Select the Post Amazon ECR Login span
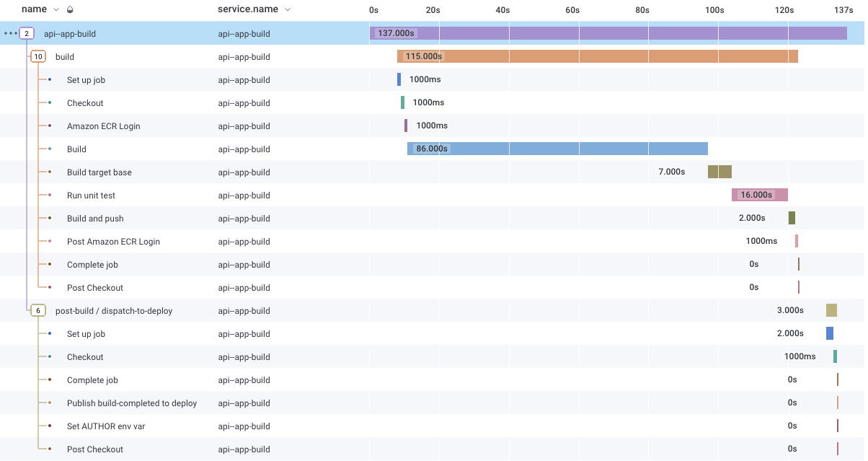868x461 pixels. click(x=113, y=242)
